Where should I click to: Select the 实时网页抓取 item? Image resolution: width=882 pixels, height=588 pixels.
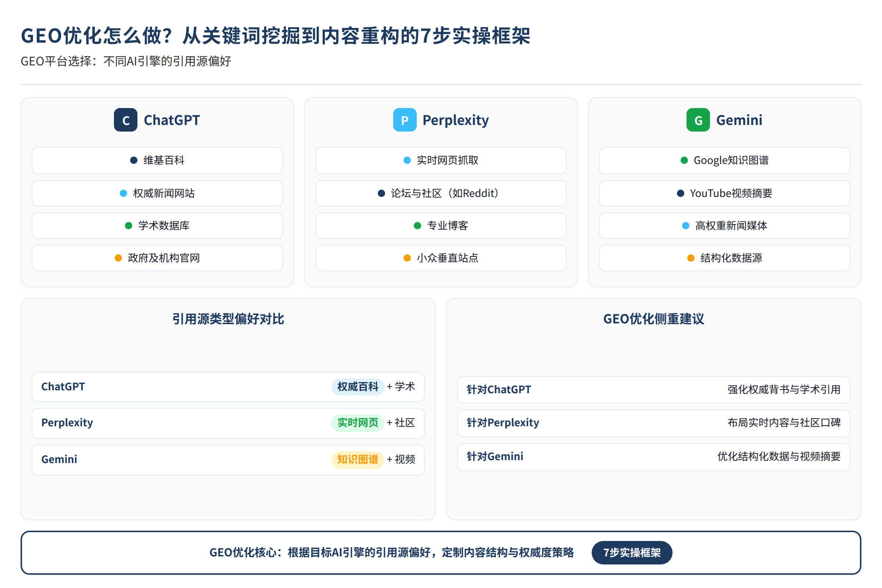(441, 161)
